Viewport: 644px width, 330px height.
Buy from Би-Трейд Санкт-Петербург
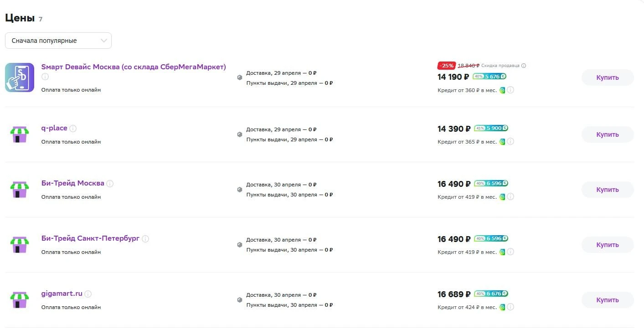pyautogui.click(x=608, y=245)
